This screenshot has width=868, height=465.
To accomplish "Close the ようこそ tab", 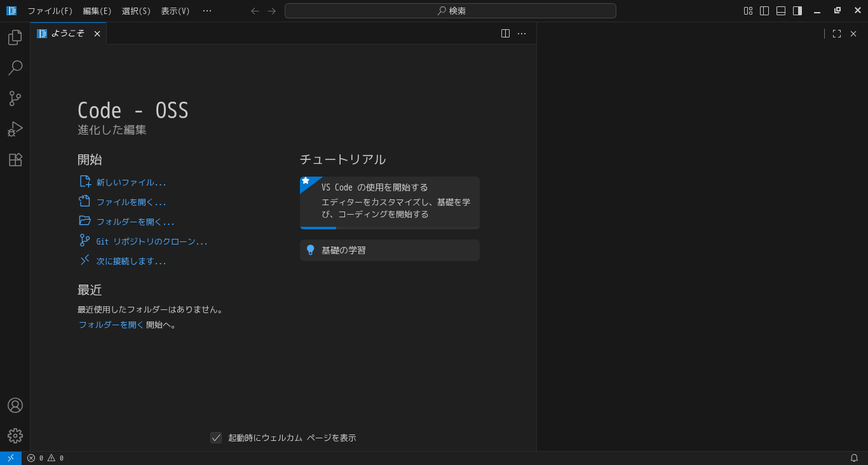I will click(97, 34).
